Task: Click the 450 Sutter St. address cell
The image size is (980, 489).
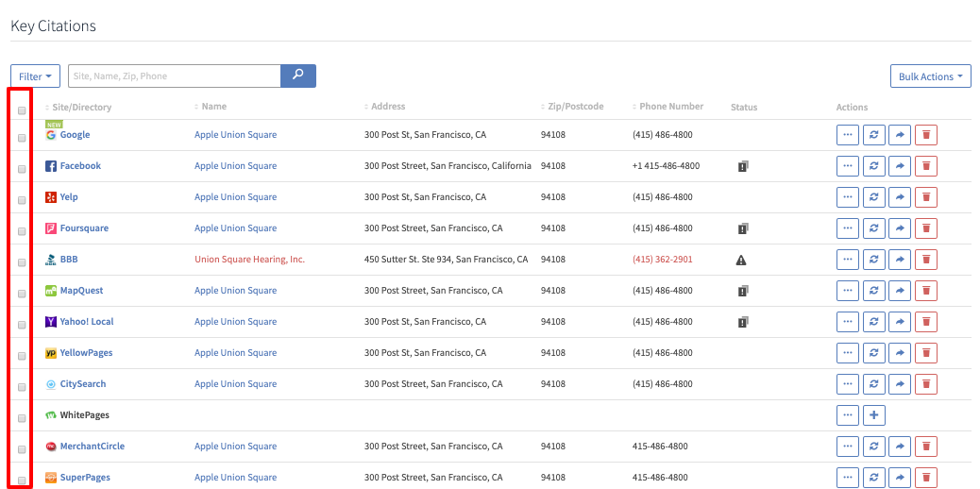Action: click(447, 259)
